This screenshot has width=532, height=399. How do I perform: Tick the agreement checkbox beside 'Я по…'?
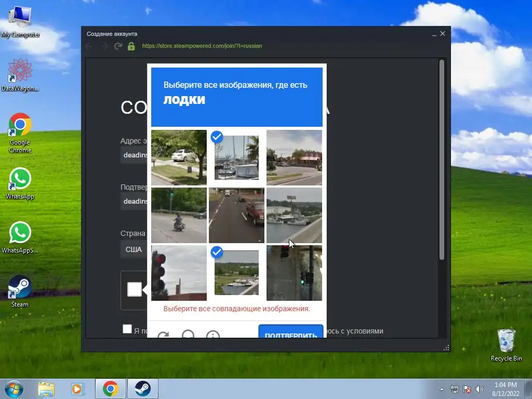[x=127, y=329]
